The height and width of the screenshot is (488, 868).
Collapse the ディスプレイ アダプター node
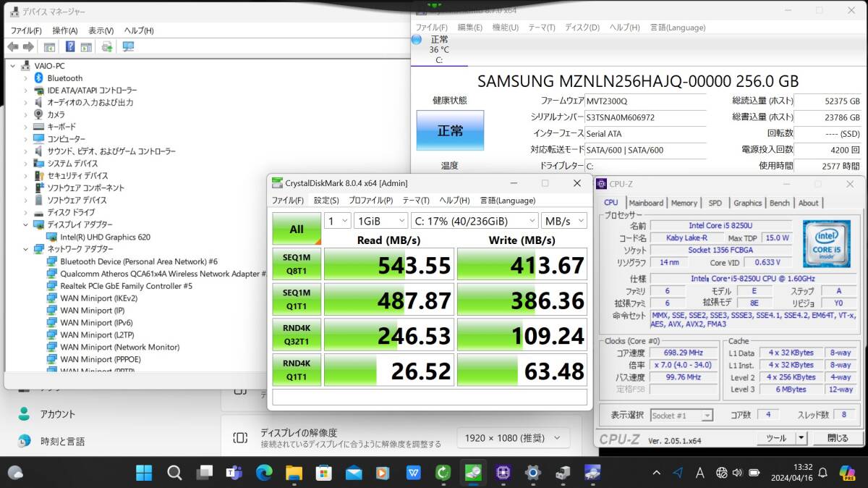(26, 224)
